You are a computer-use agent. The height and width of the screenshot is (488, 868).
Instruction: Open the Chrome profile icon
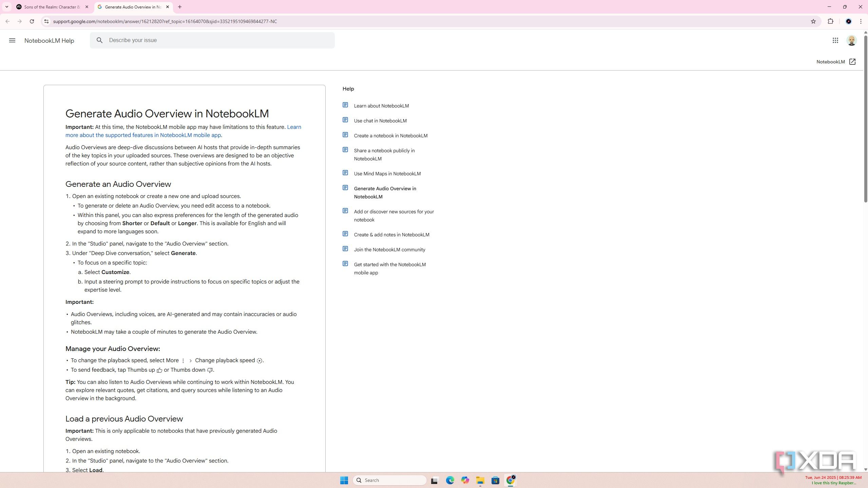pyautogui.click(x=849, y=21)
